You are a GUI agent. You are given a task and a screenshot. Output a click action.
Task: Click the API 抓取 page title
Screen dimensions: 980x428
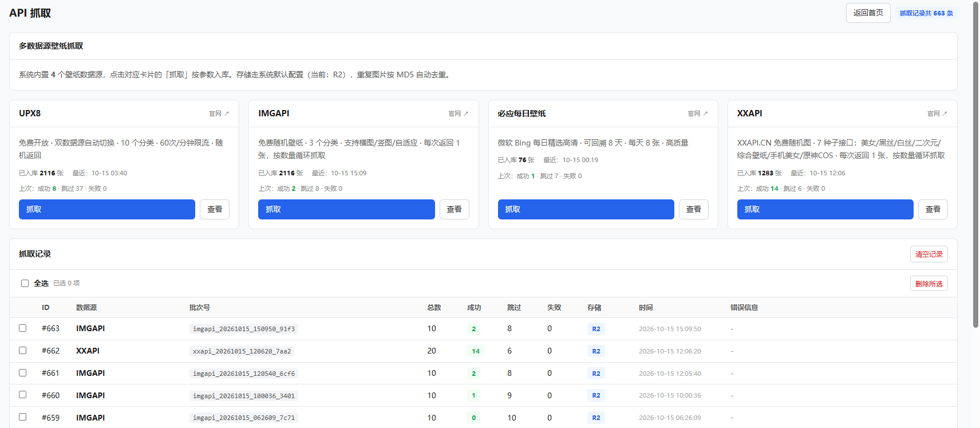point(30,13)
